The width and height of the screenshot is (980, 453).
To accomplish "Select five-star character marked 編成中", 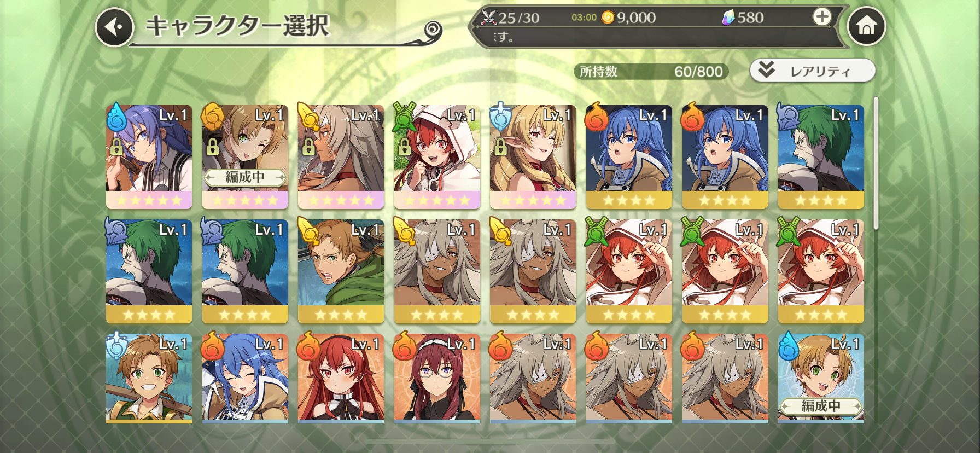I will click(x=245, y=157).
